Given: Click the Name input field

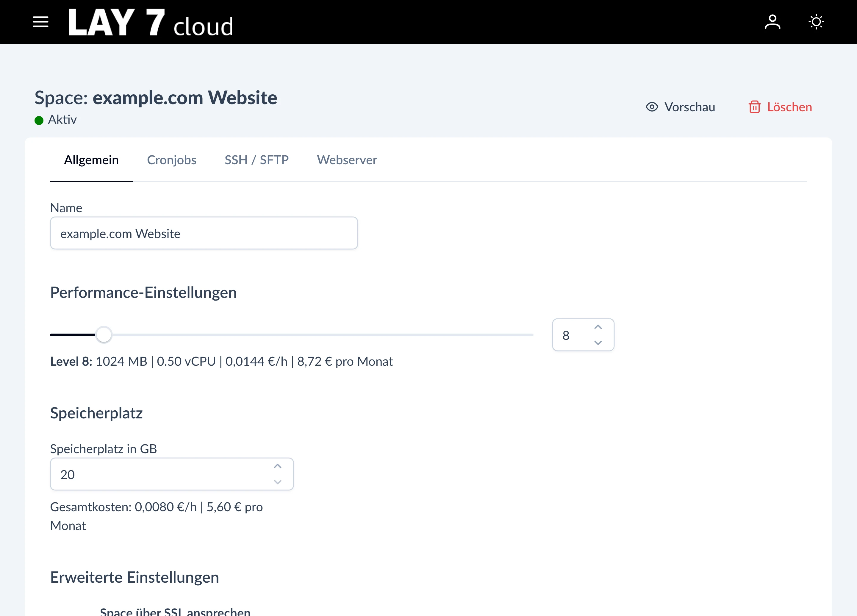Looking at the screenshot, I should (204, 233).
